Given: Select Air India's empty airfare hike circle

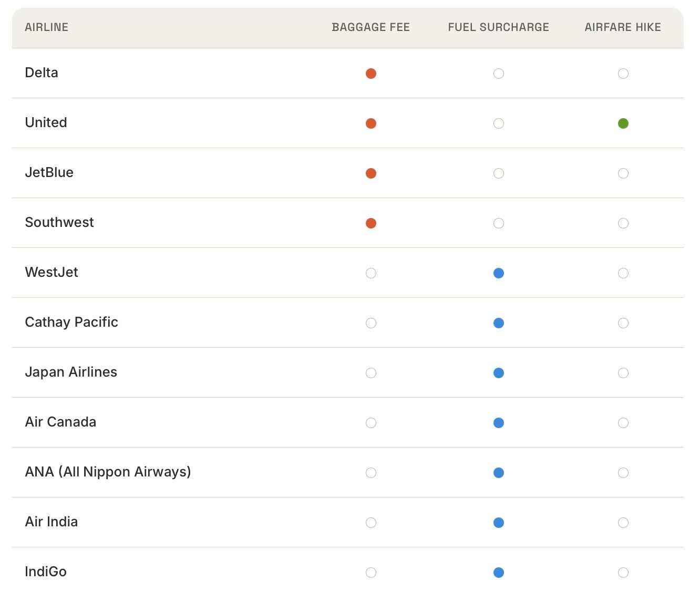Looking at the screenshot, I should tap(623, 523).
